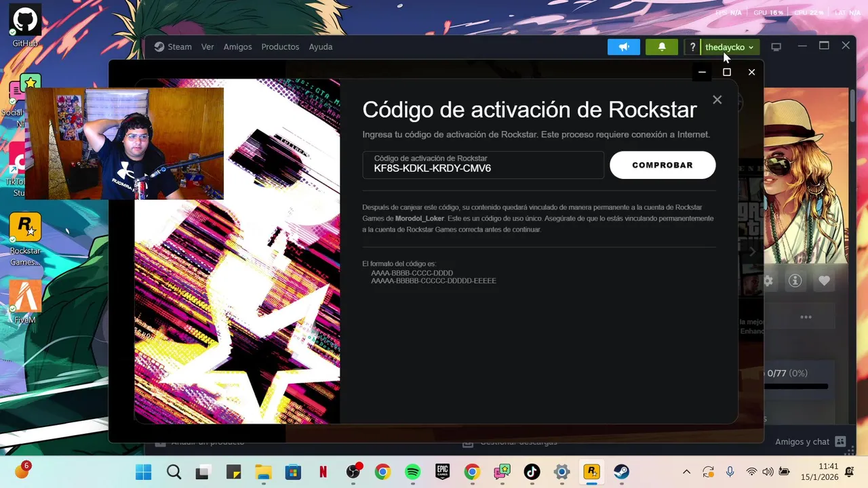Click the Steam window vertical scrollbar
The width and height of the screenshot is (868, 488).
(852, 104)
